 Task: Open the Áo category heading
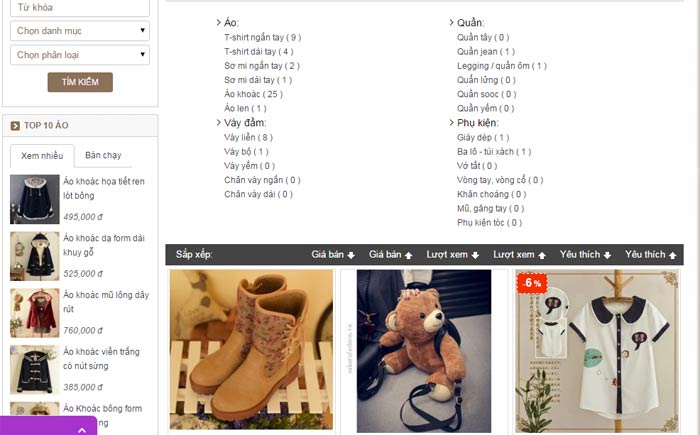point(231,22)
